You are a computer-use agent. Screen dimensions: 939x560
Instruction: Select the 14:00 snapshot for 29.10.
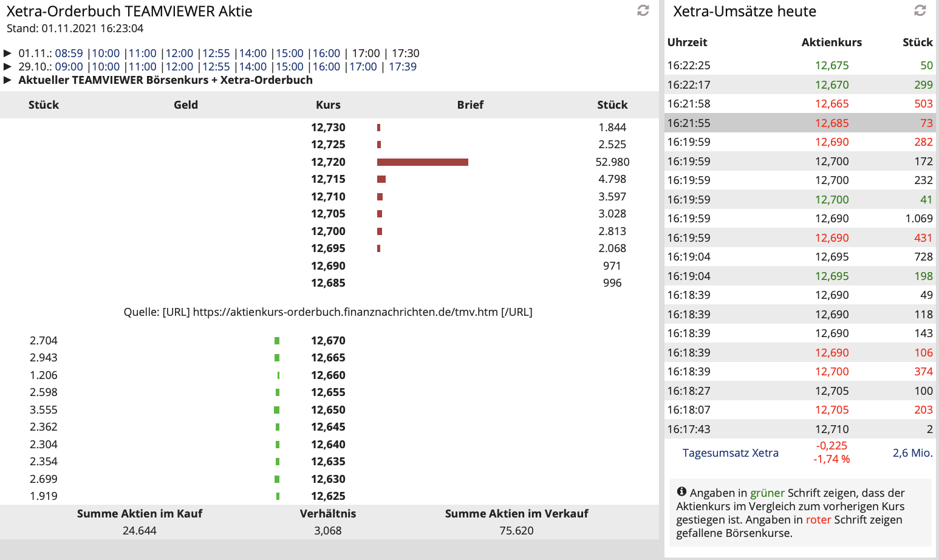253,67
